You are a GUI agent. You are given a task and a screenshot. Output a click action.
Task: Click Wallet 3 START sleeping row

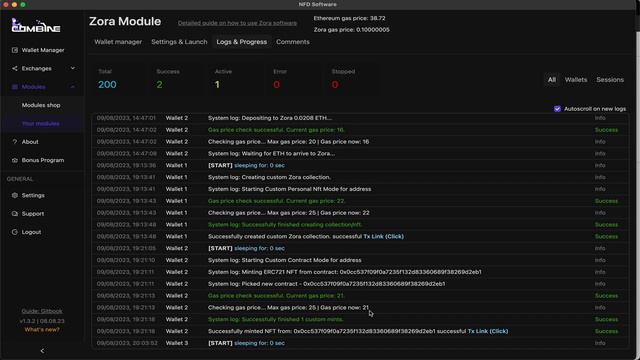coord(360,343)
